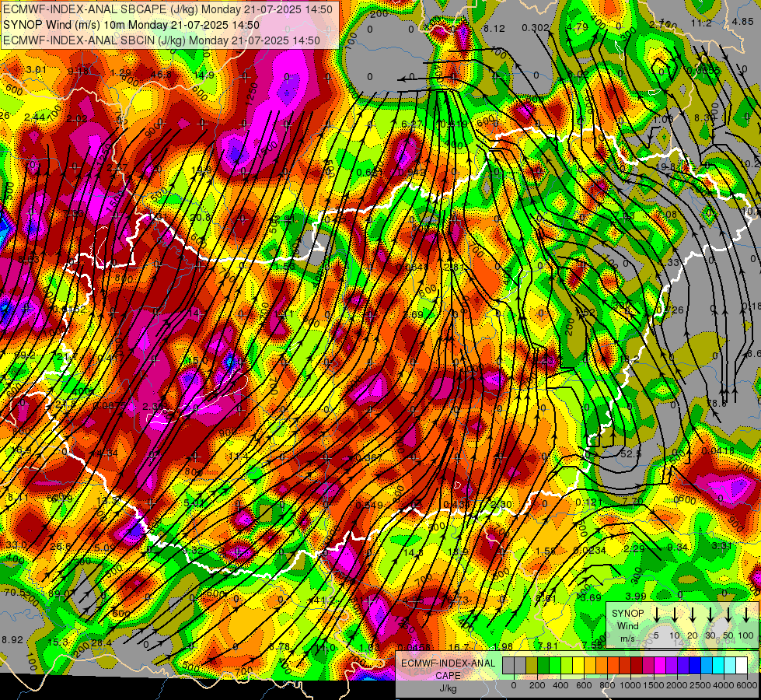The image size is (761, 700).
Task: Click the station value 70.5
Action: pos(15,592)
